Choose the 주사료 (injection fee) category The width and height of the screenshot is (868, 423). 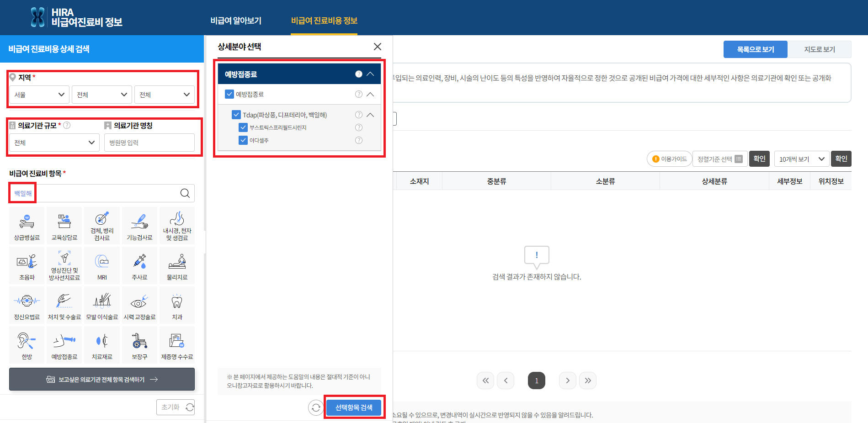[139, 265]
